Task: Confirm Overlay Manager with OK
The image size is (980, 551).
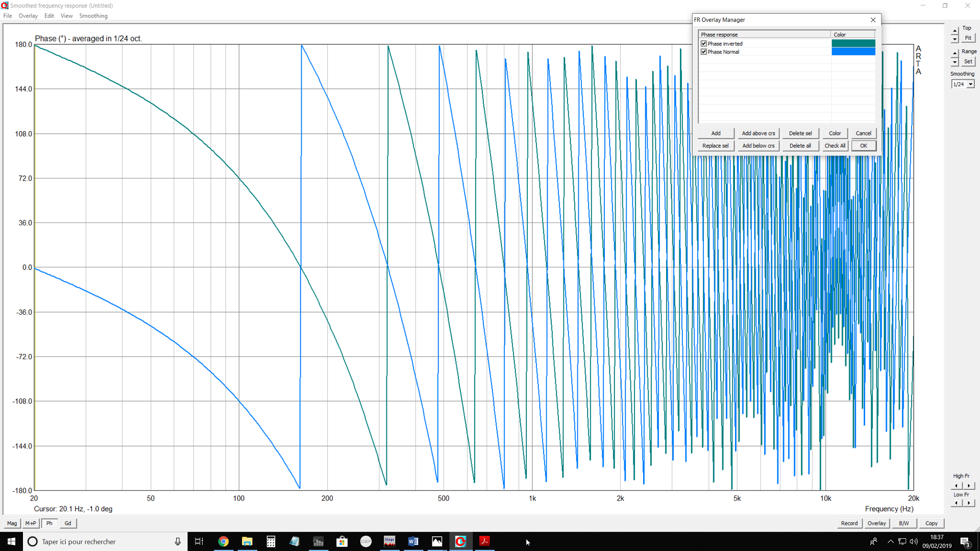Action: tap(863, 146)
